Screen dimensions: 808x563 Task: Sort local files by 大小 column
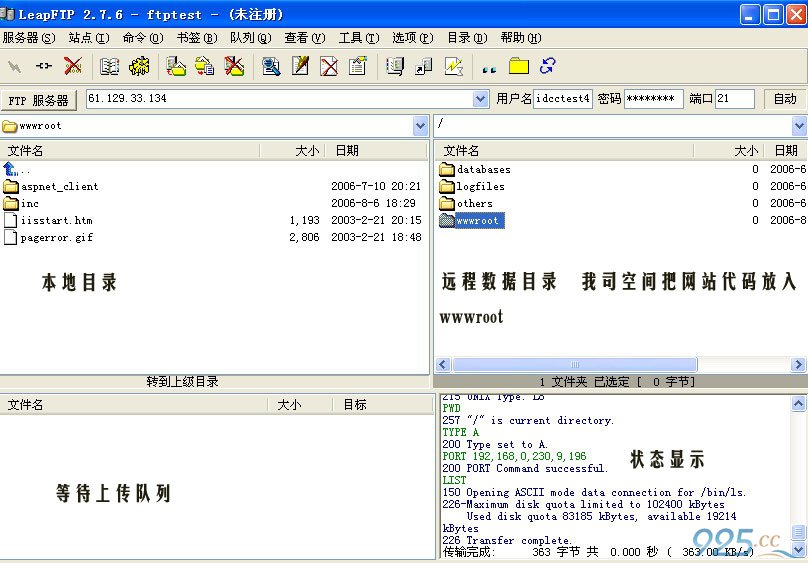click(x=293, y=150)
